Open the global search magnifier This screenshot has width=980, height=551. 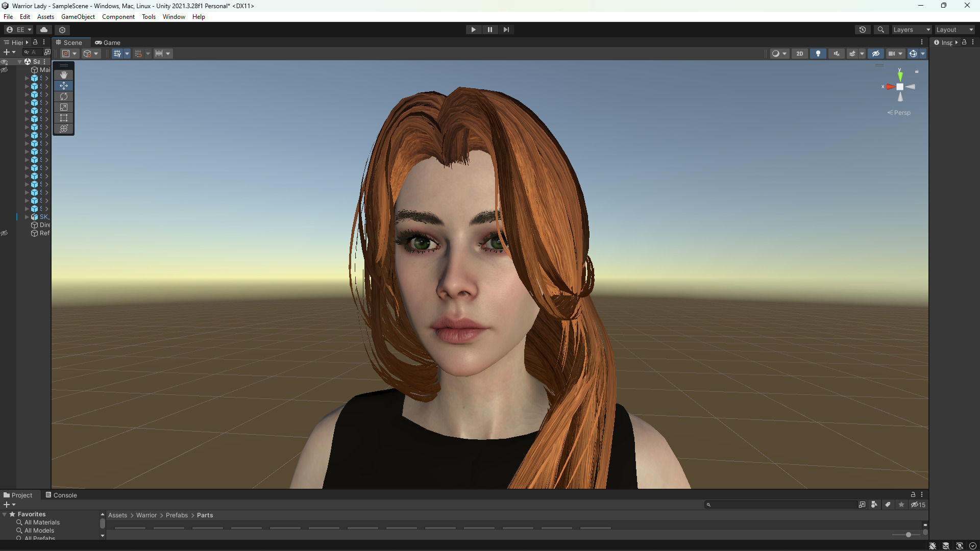pyautogui.click(x=880, y=30)
